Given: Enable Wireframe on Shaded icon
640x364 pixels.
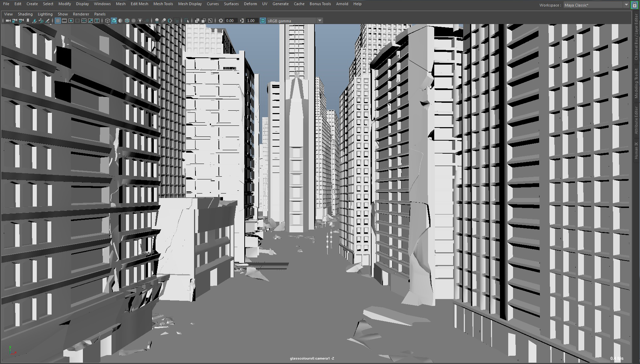Looking at the screenshot, I should (x=127, y=21).
